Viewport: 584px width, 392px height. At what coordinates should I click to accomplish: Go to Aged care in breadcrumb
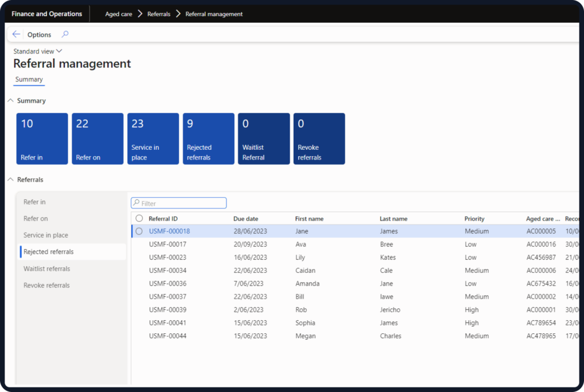pos(119,14)
